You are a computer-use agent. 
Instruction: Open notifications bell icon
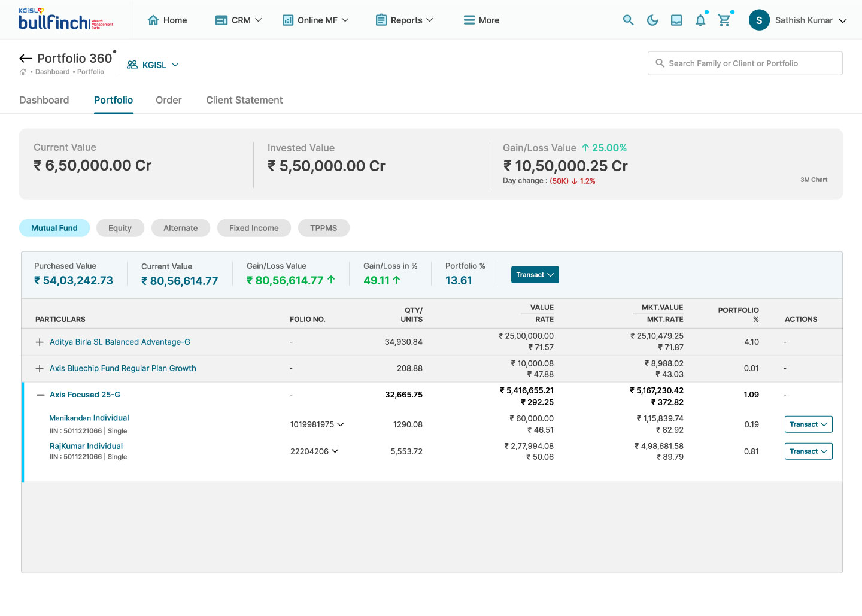pos(700,20)
